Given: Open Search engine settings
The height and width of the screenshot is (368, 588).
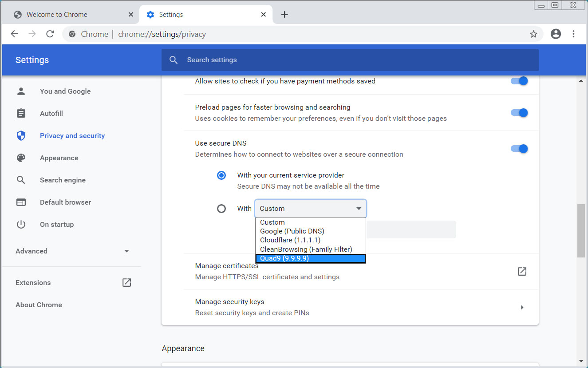Looking at the screenshot, I should 63,180.
